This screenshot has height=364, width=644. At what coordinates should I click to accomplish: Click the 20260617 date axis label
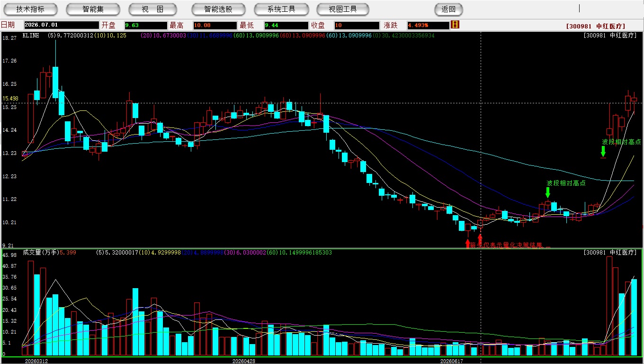point(451,361)
